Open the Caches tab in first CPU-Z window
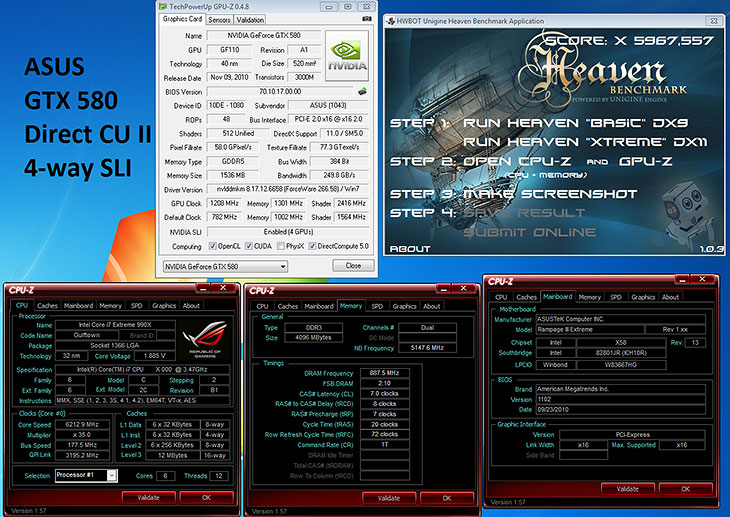 click(x=47, y=306)
